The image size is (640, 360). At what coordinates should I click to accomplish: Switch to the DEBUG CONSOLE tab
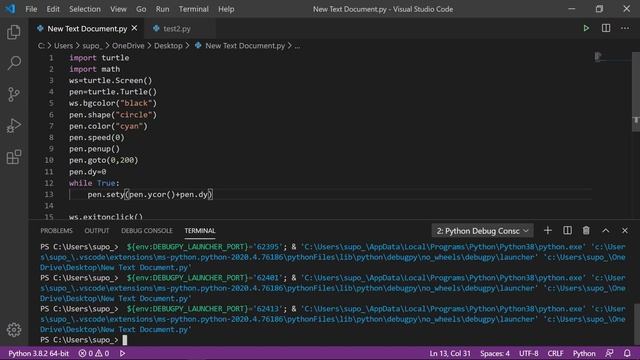147,231
